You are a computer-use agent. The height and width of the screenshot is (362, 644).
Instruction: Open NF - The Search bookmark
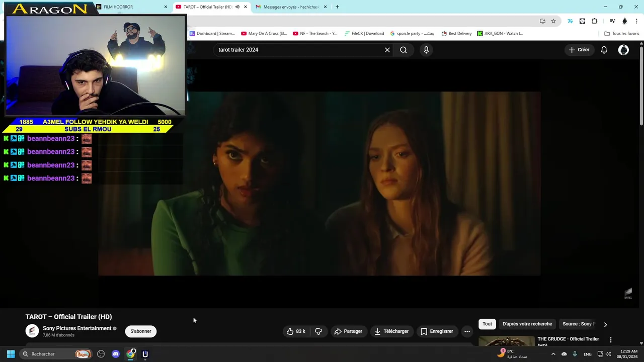coord(315,34)
